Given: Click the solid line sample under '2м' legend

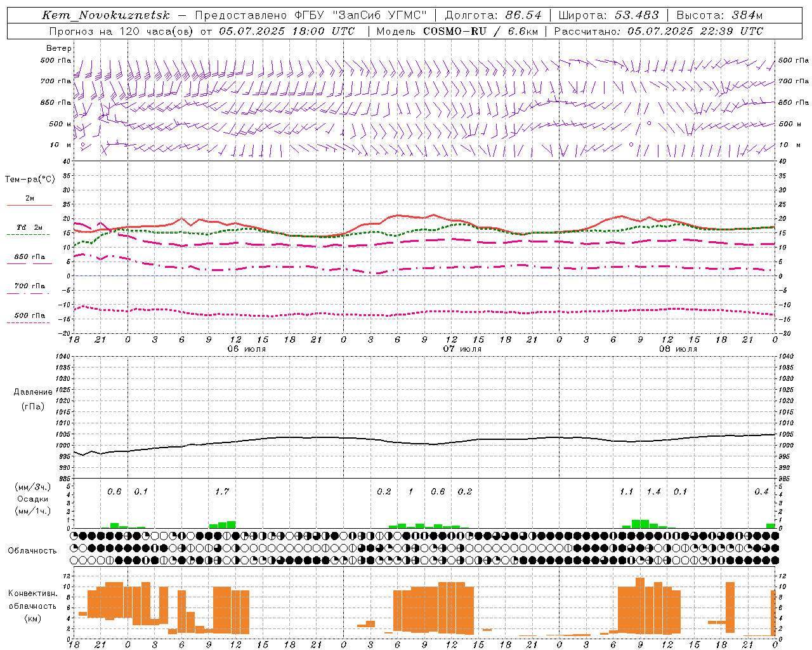Looking at the screenshot, I should [29, 206].
